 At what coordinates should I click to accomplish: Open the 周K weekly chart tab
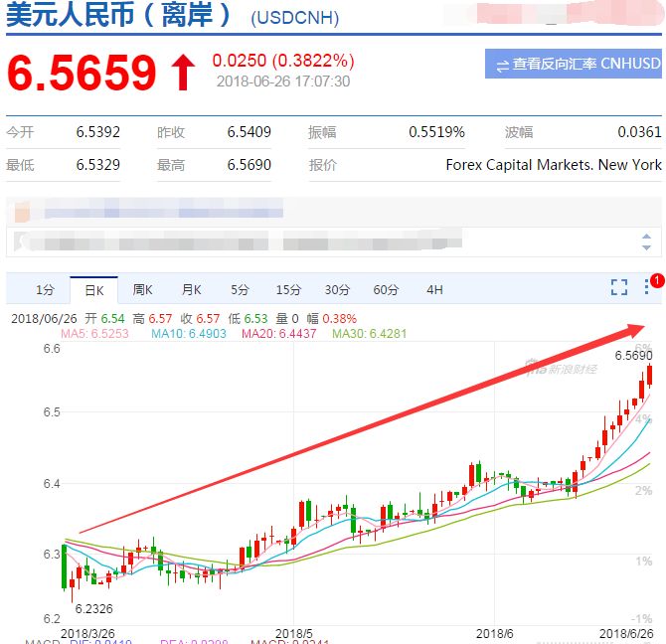142,290
